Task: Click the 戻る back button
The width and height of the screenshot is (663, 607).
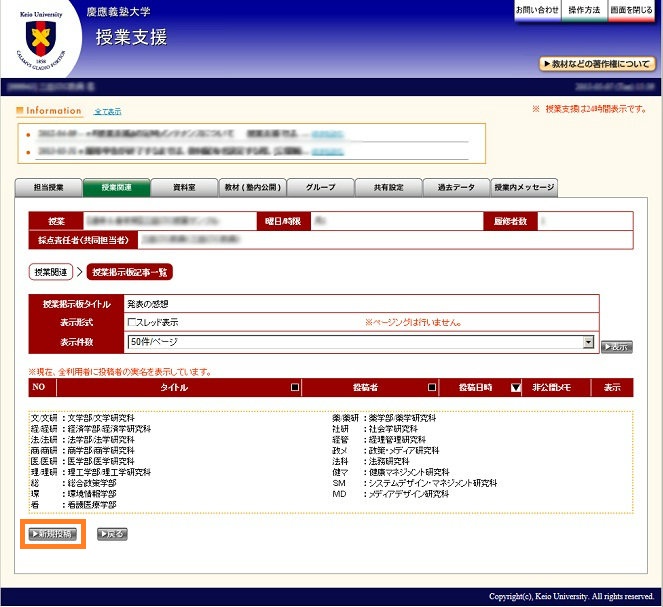Action: [112, 534]
